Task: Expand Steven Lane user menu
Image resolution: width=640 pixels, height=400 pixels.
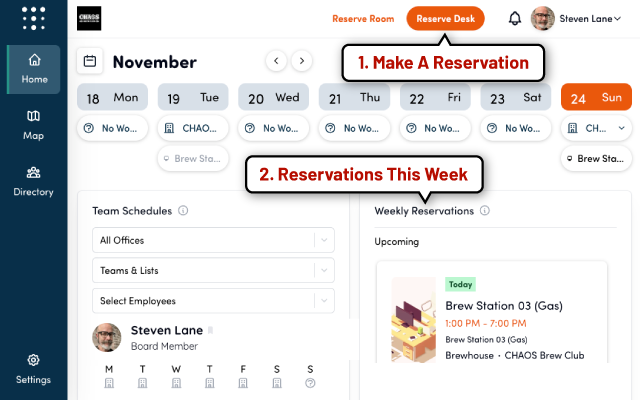Action: click(x=576, y=18)
